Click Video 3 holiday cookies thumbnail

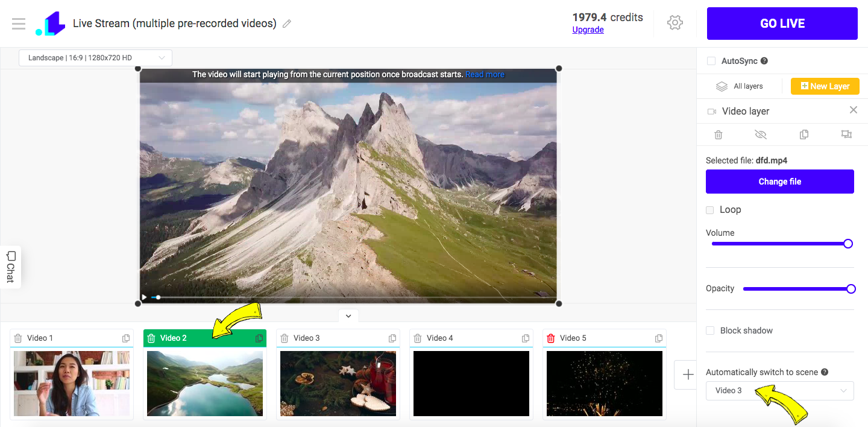(338, 384)
